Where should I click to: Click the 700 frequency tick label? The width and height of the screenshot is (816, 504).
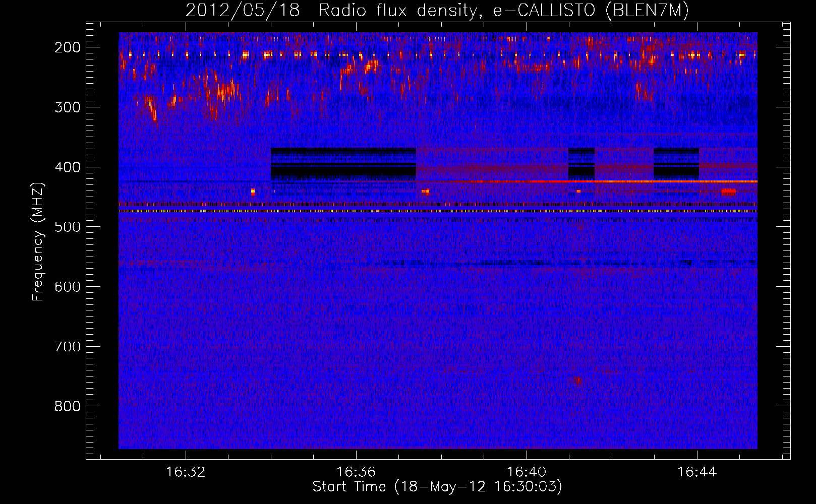click(x=68, y=346)
